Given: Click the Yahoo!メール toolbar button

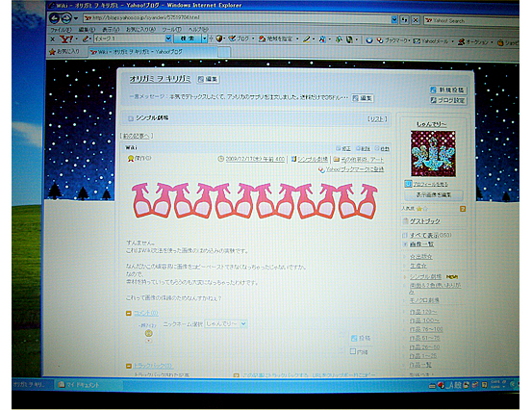Looking at the screenshot, I should (431, 41).
